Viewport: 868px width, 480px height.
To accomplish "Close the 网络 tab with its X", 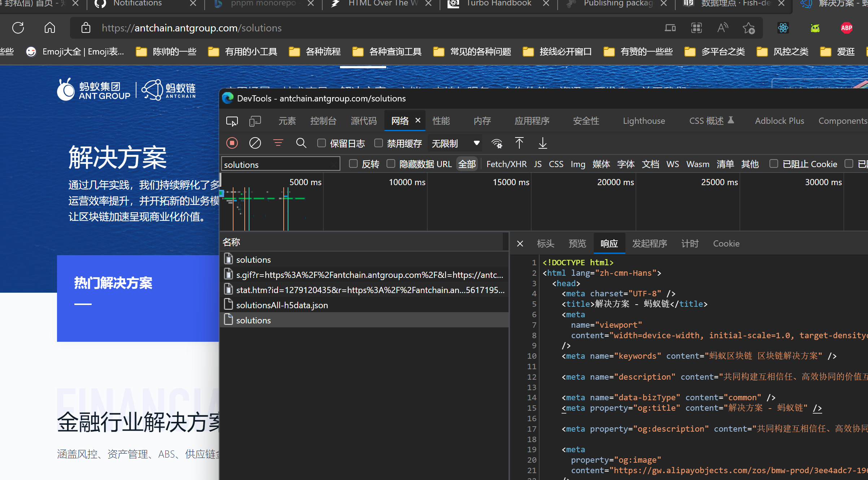I will pyautogui.click(x=418, y=120).
